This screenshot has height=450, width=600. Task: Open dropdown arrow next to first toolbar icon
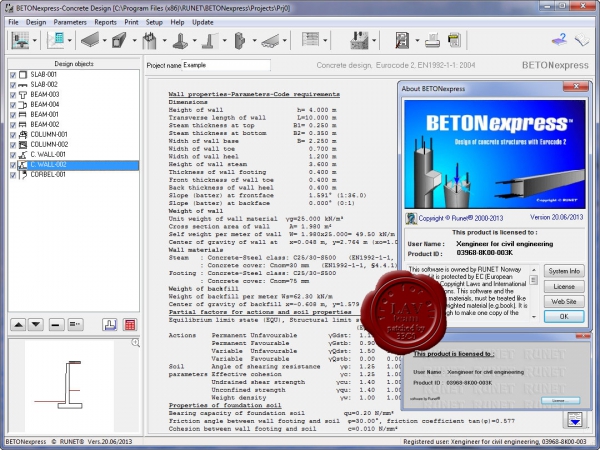click(34, 41)
